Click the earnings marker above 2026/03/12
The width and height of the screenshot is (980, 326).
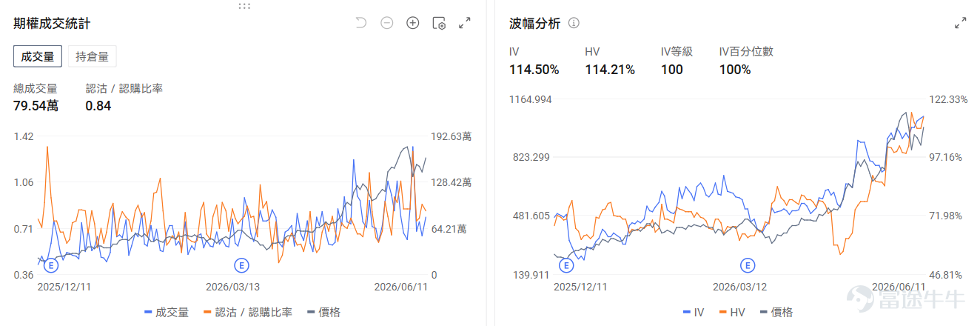click(x=748, y=265)
